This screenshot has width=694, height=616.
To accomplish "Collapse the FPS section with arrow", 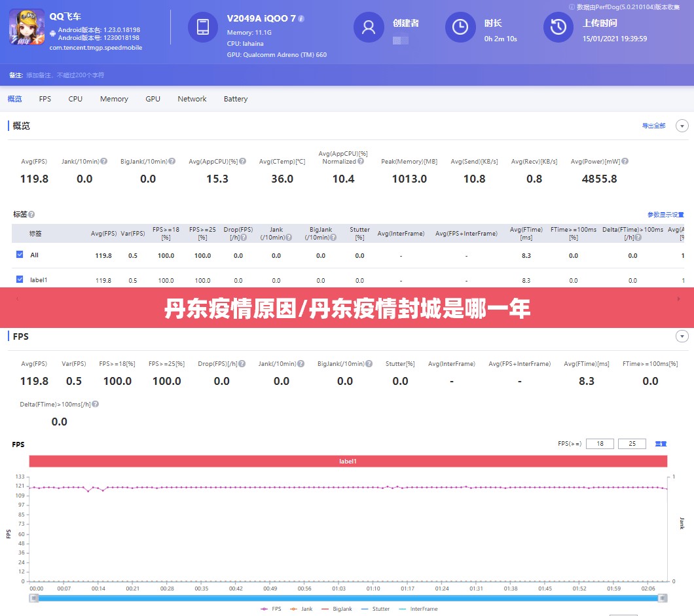I will pyautogui.click(x=682, y=336).
